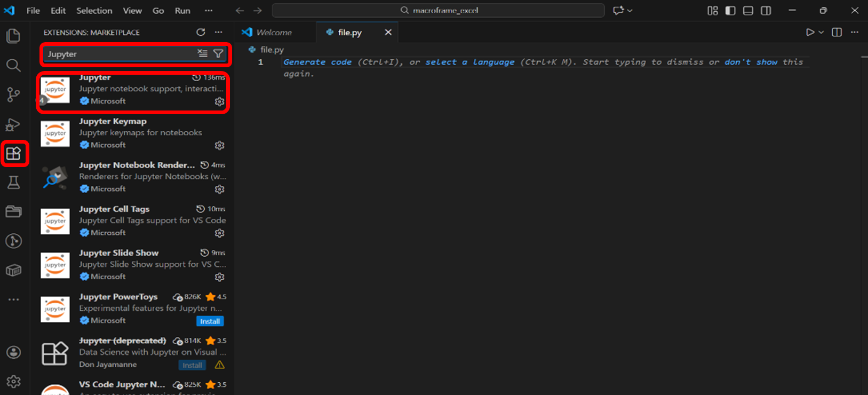Image resolution: width=868 pixels, height=395 pixels.
Task: Select the Jupyter Keymap extension
Action: pos(133,133)
